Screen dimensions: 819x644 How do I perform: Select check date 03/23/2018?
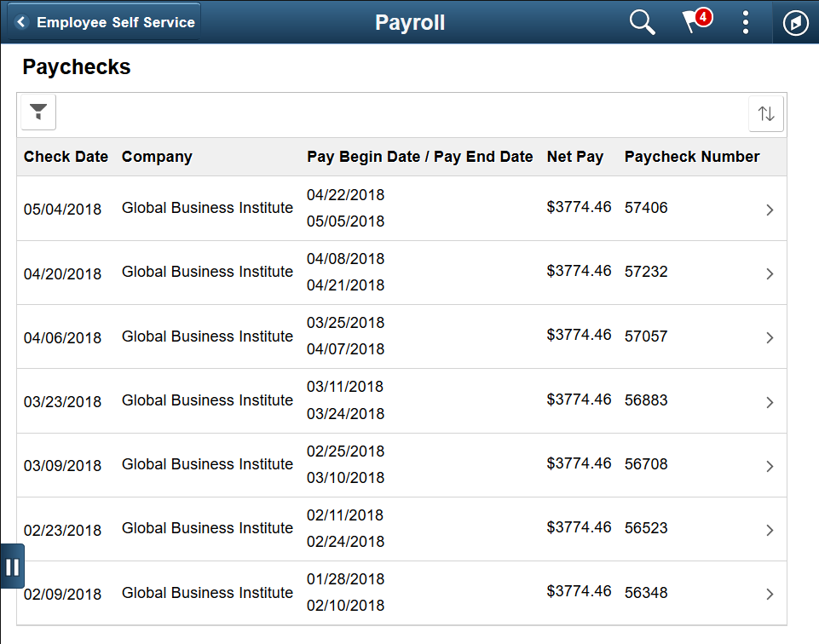63,402
